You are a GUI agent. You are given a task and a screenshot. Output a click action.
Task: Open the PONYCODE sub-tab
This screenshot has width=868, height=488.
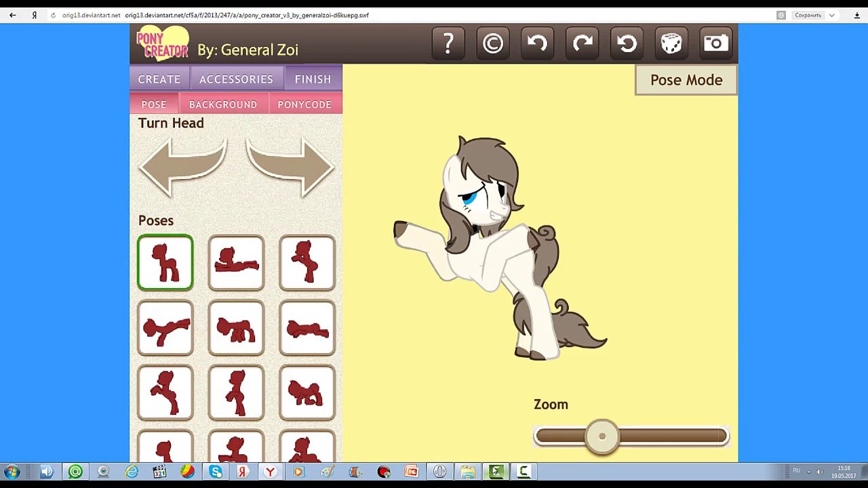click(304, 104)
